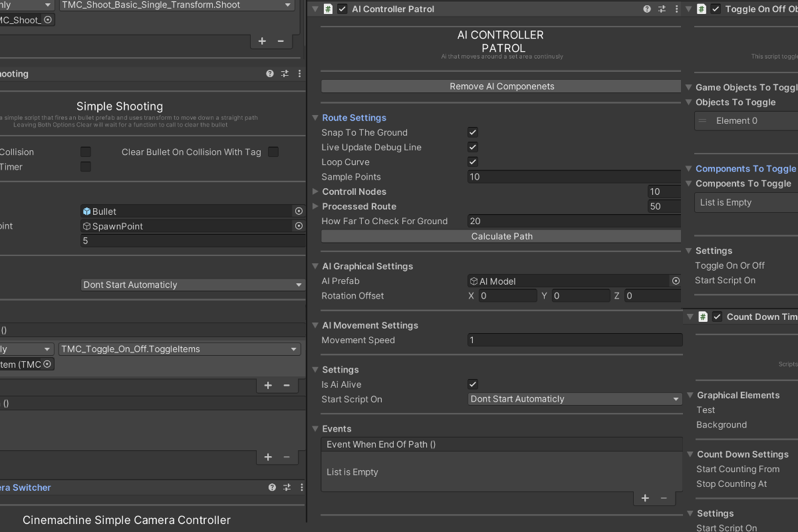The image size is (798, 532).
Task: Toggle Is Ai Alive checkbox
Action: tap(473, 384)
